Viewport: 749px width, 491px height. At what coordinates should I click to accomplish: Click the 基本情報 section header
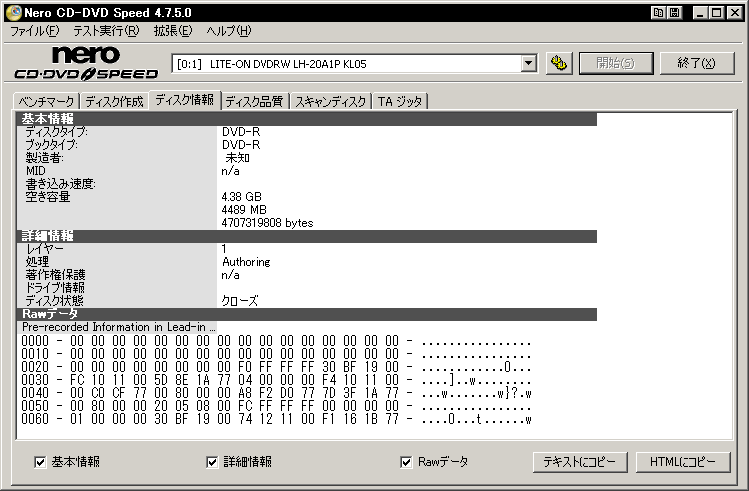click(307, 119)
